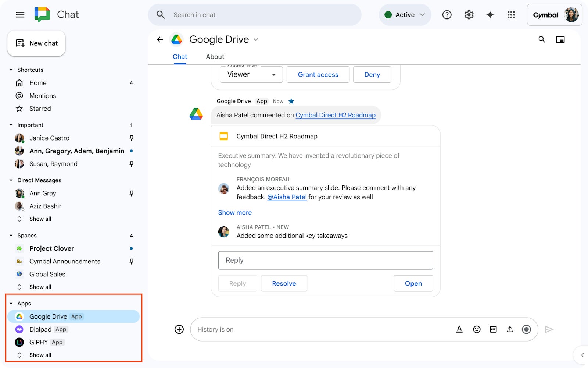
Task: Expand the side panel arrow at bottom right
Action: 582,355
